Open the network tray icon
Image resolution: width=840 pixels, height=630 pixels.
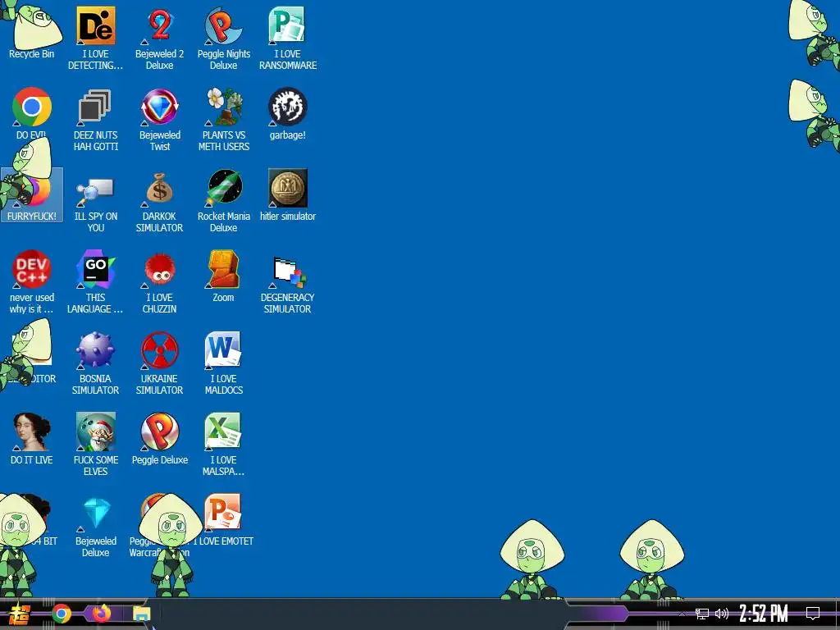pos(702,614)
